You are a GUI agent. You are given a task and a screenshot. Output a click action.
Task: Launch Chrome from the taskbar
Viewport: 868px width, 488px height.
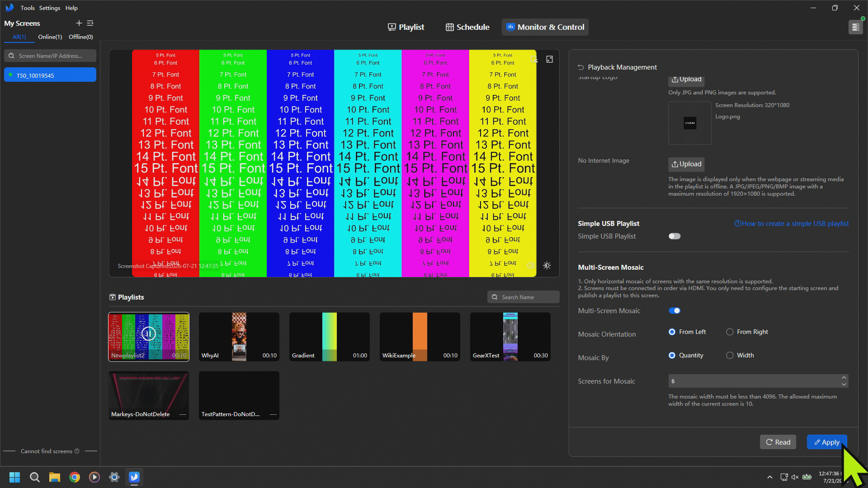(74, 477)
